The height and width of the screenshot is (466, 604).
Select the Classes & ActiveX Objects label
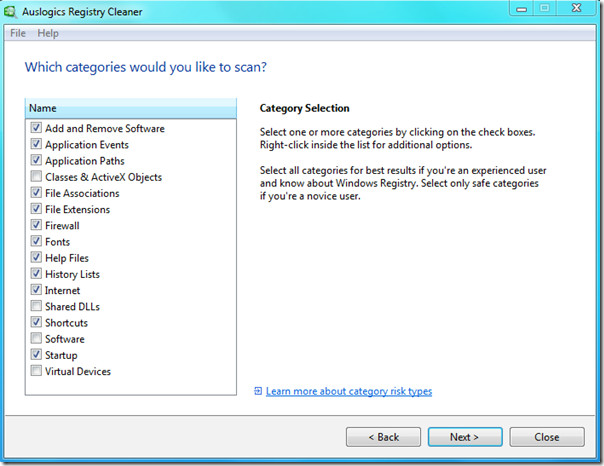click(103, 177)
